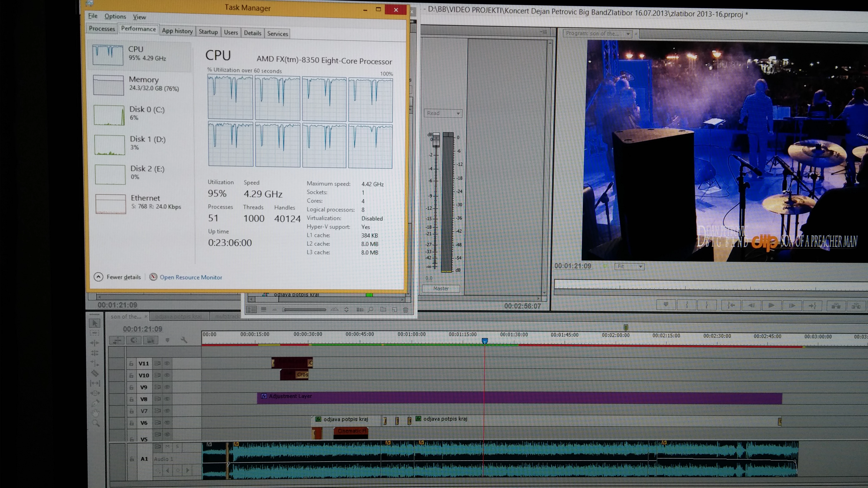
Task: Select the Razor tool in tools panel
Action: tap(95, 373)
